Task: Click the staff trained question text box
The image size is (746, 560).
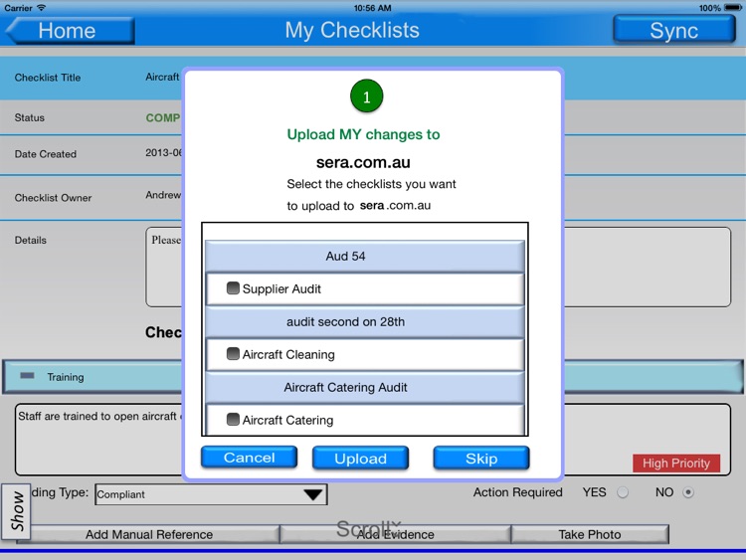Action: click(x=373, y=440)
